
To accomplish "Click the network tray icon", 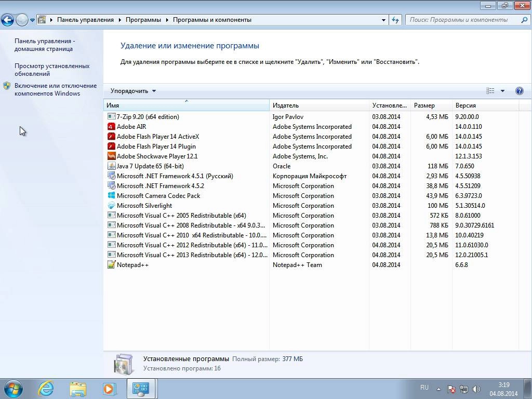I will coord(464,389).
